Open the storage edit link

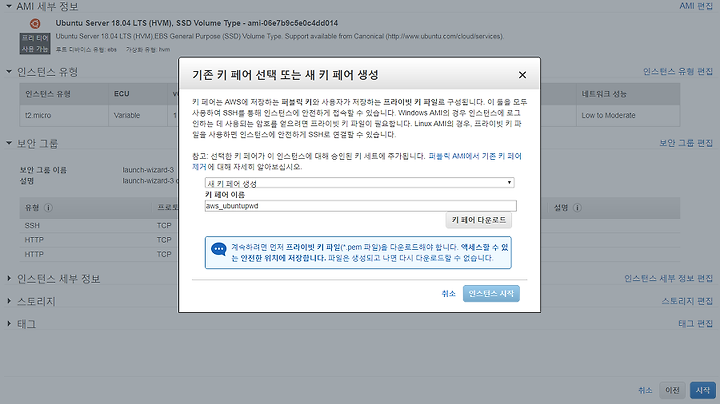coord(687,301)
